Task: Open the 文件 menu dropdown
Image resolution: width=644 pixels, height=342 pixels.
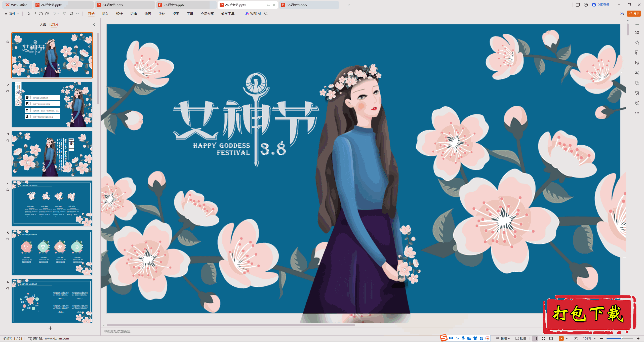Action: point(12,14)
